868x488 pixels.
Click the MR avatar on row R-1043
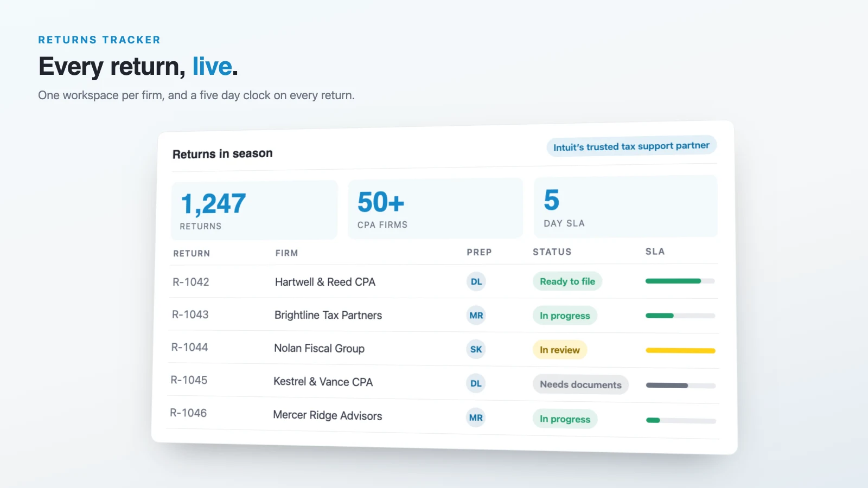tap(476, 316)
